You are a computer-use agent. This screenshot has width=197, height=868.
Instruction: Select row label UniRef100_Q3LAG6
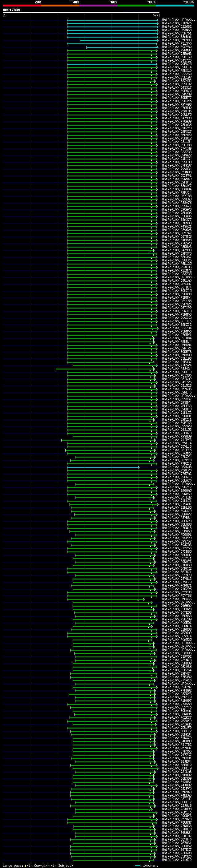tap(177, 125)
